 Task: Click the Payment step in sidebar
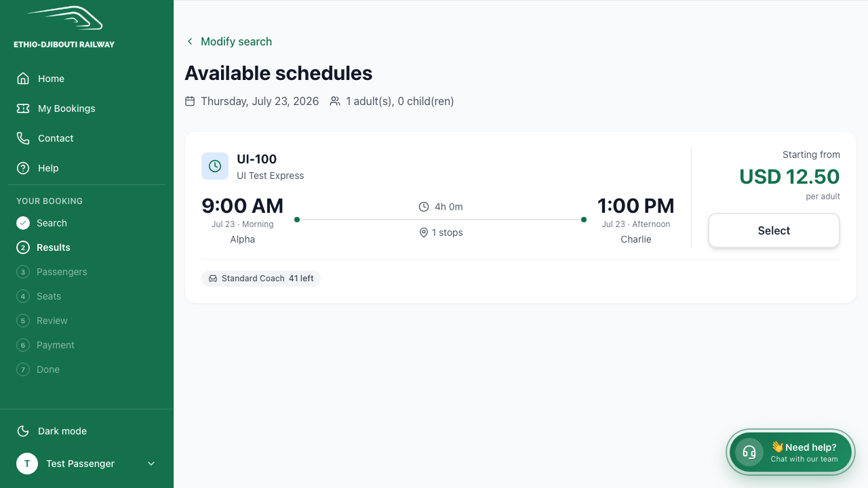[56, 345]
